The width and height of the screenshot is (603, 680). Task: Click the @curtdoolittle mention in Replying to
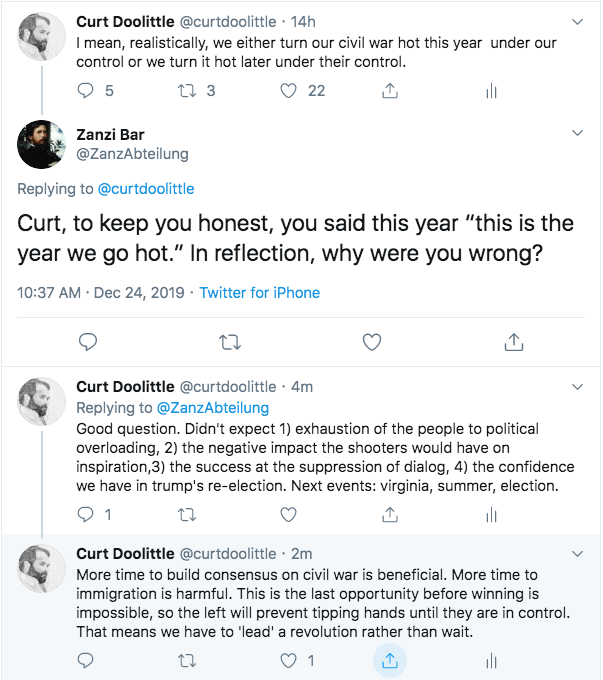coord(146,189)
